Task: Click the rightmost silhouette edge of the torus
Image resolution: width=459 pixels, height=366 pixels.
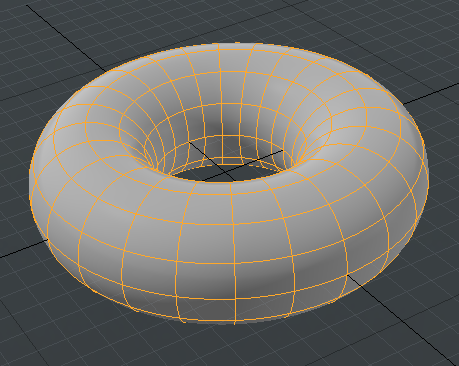Action: 427,167
